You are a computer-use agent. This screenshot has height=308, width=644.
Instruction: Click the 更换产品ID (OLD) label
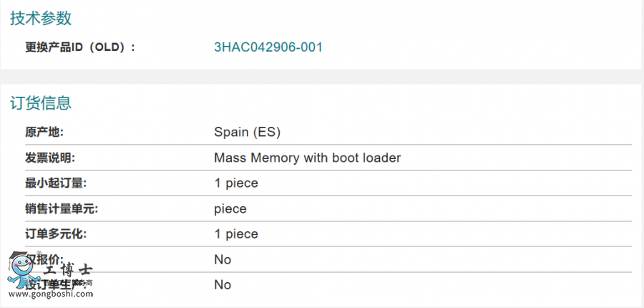click(80, 47)
